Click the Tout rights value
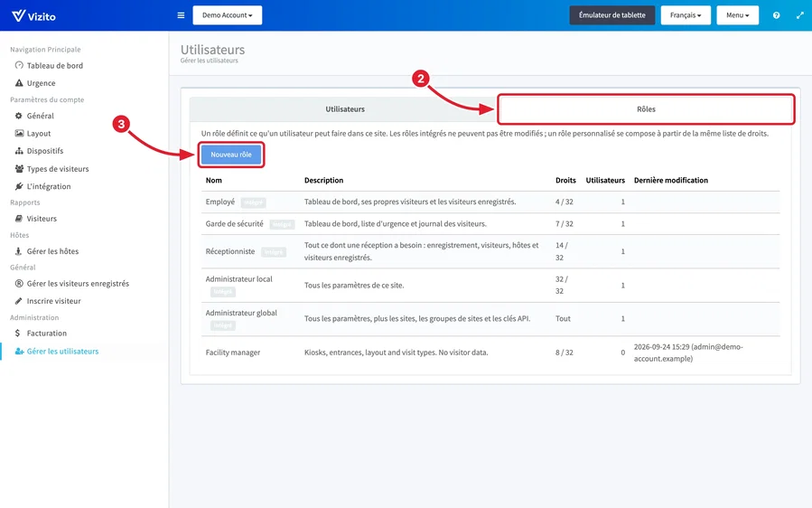 [563, 319]
